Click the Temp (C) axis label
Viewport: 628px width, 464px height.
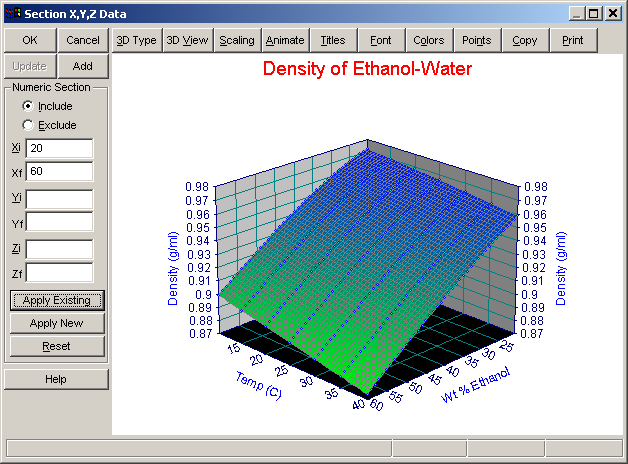[x=259, y=385]
